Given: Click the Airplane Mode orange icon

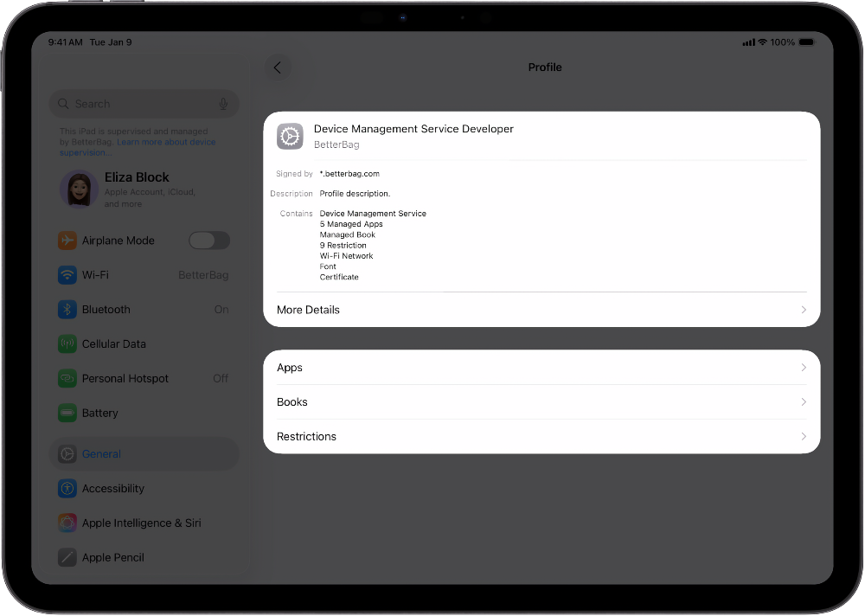Looking at the screenshot, I should 67,240.
